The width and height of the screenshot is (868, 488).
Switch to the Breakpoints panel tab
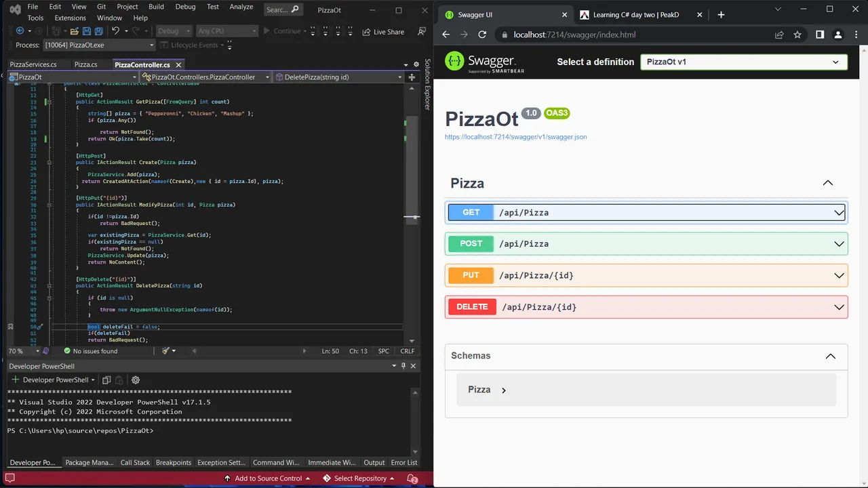[174, 463]
